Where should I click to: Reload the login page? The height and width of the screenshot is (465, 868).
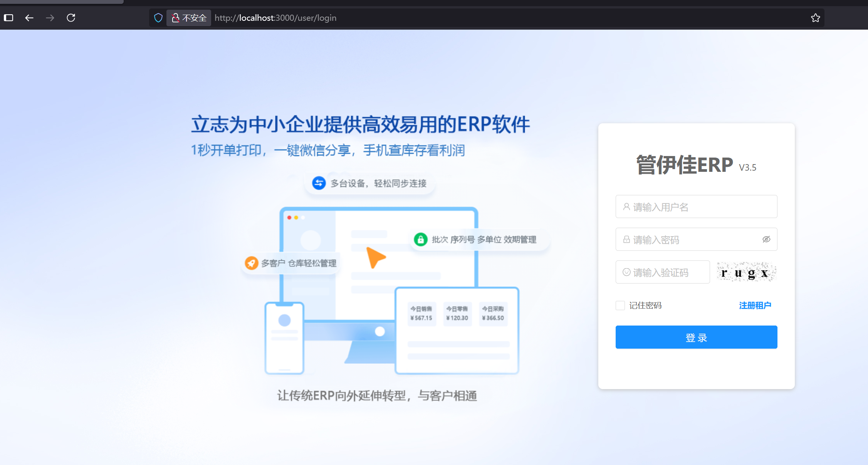71,18
